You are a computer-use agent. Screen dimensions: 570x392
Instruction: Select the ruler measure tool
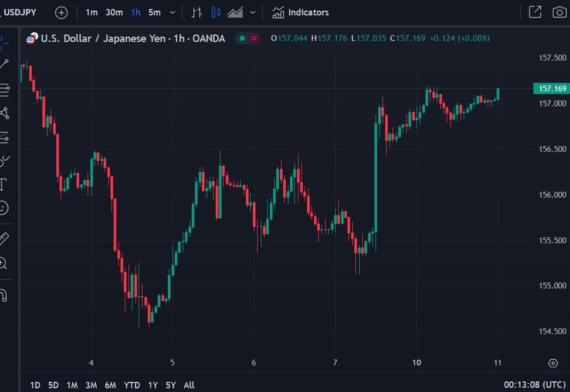(x=4, y=239)
